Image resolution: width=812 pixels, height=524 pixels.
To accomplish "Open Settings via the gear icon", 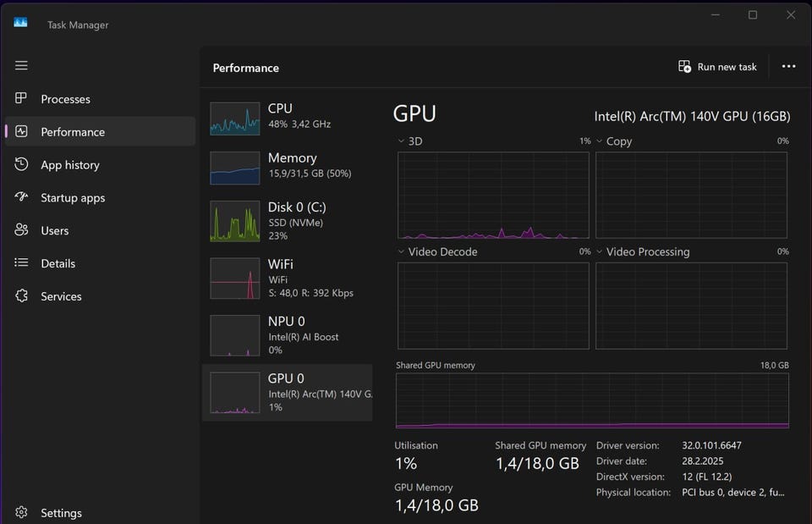I will tap(22, 512).
